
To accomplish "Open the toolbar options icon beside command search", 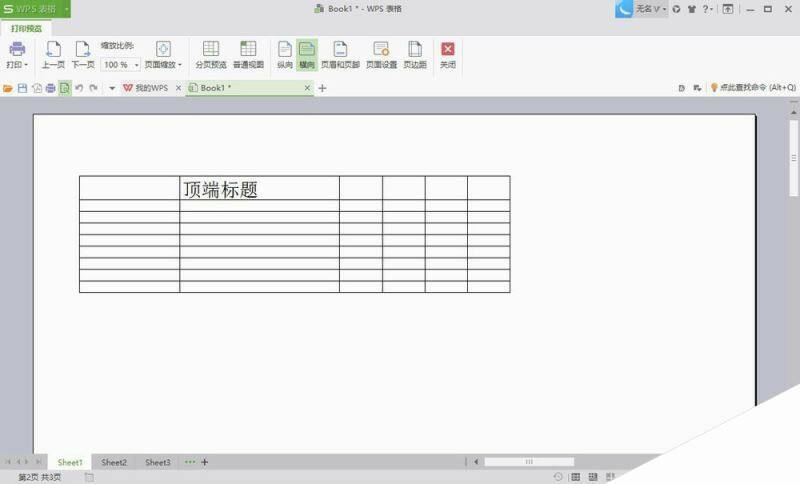I will coord(697,88).
